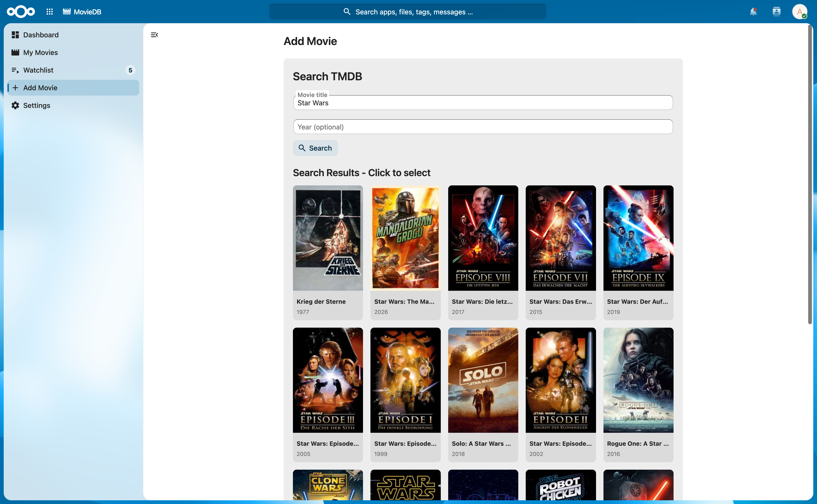Select the Clone Wars poster

[328, 485]
